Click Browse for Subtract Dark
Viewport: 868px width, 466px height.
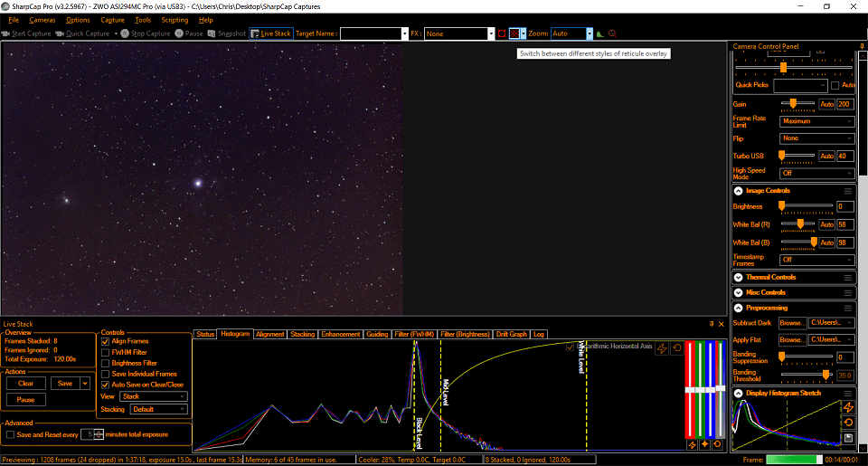792,323
